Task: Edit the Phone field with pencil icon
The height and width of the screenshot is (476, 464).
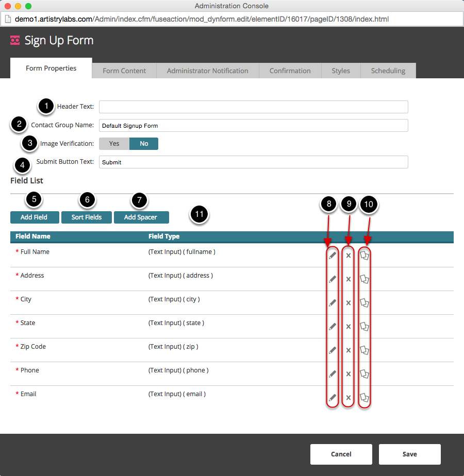Action: pyautogui.click(x=333, y=373)
